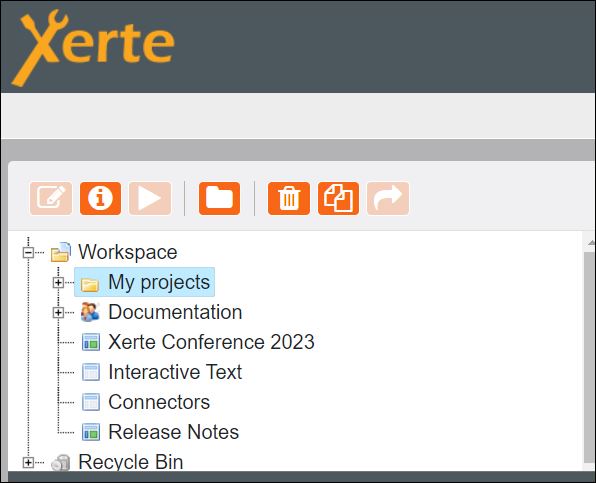The image size is (596, 483).
Task: Collapse the Workspace tree node
Action: coord(28,252)
